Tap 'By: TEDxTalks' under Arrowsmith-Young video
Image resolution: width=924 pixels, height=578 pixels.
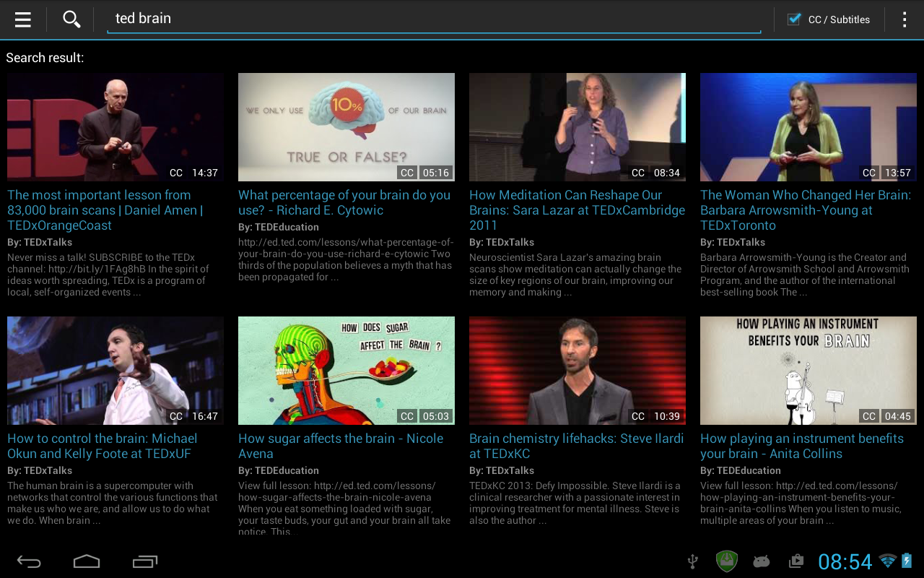click(x=733, y=242)
